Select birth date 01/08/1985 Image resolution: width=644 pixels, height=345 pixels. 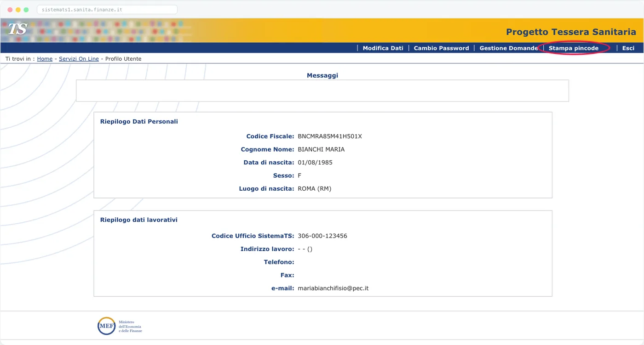[315, 163]
